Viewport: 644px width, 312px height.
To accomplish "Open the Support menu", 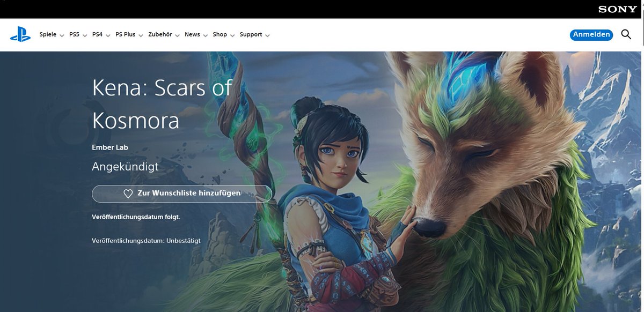I will coord(251,34).
